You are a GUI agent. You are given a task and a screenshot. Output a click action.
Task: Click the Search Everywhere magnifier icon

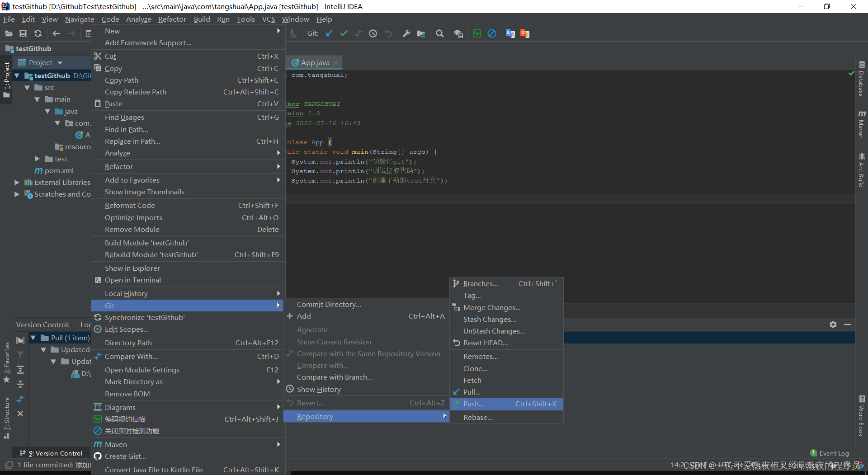click(439, 33)
